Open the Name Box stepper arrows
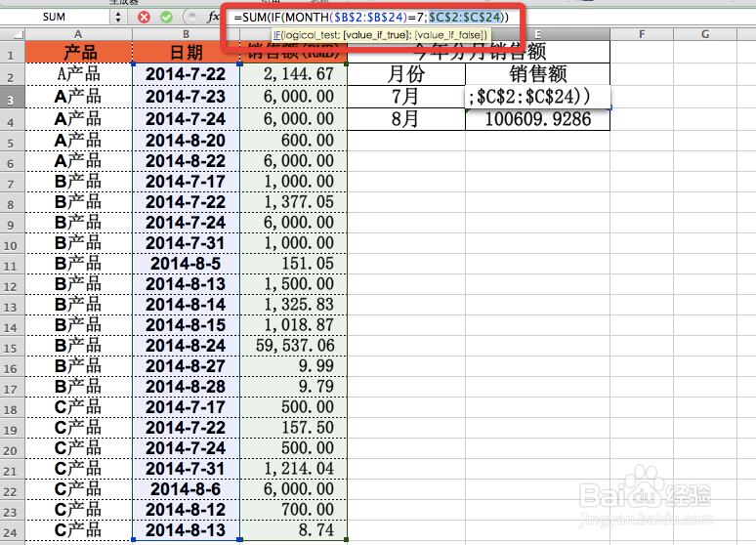 pos(118,18)
